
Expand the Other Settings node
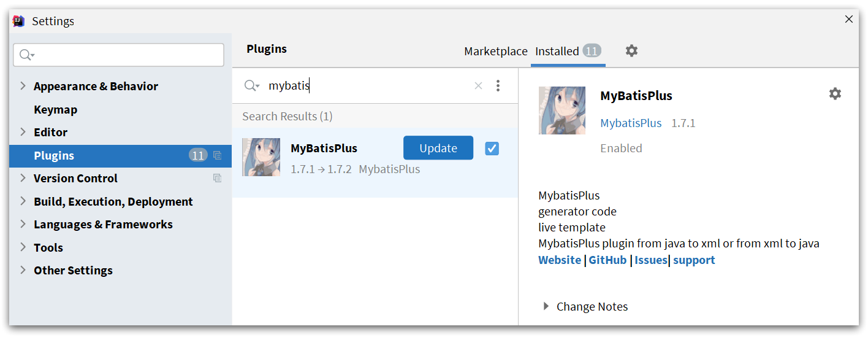pos(23,270)
